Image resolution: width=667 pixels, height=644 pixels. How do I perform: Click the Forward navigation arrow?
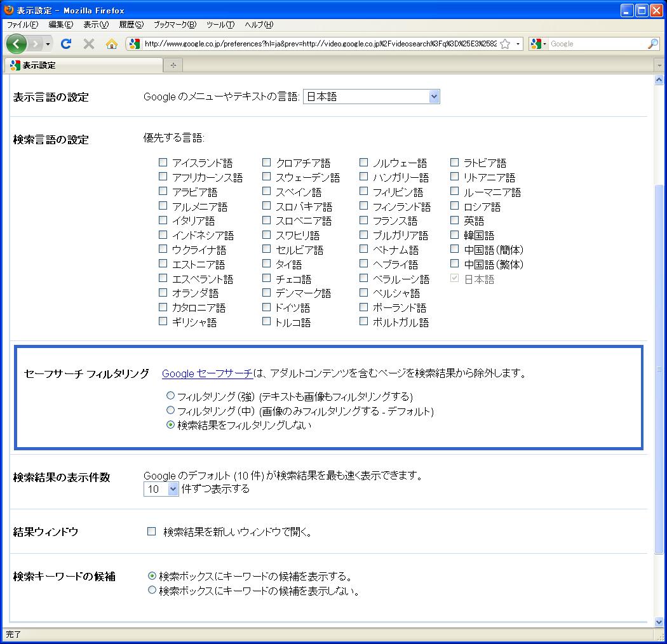coord(36,43)
